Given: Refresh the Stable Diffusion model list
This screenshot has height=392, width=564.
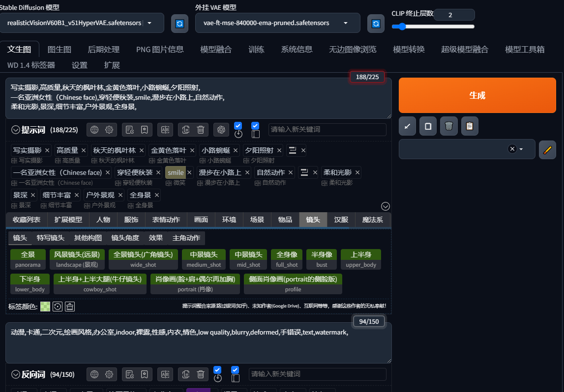Looking at the screenshot, I should [179, 23].
